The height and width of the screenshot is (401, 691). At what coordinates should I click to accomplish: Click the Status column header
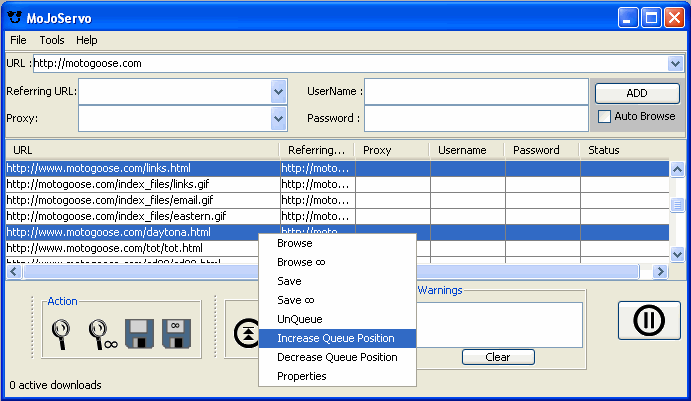[x=624, y=150]
